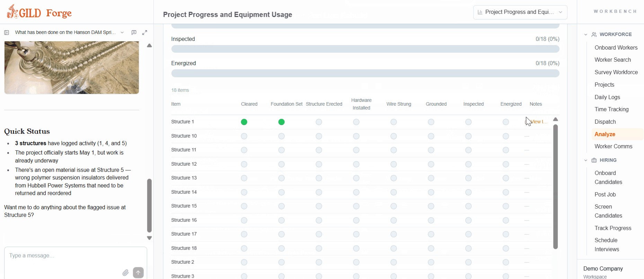
Task: Click the Wire Strung column header
Action: click(x=399, y=104)
